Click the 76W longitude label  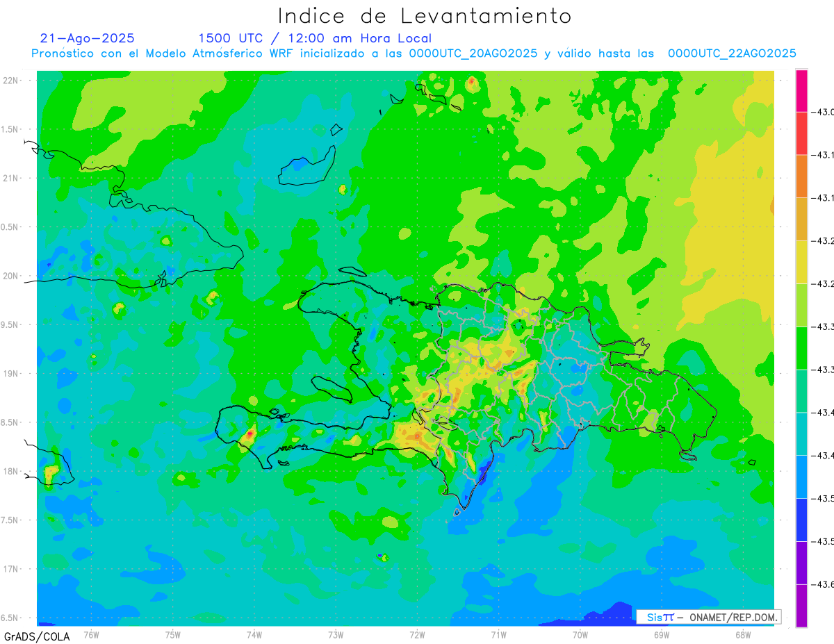(91, 634)
